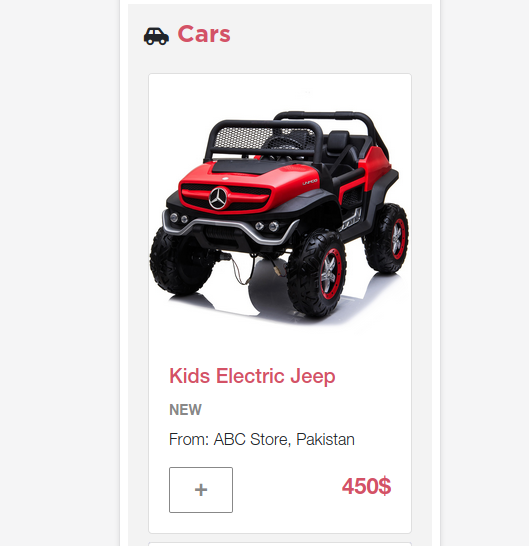Click the jeep's front right wheel
This screenshot has height=546, width=529.
point(316,273)
